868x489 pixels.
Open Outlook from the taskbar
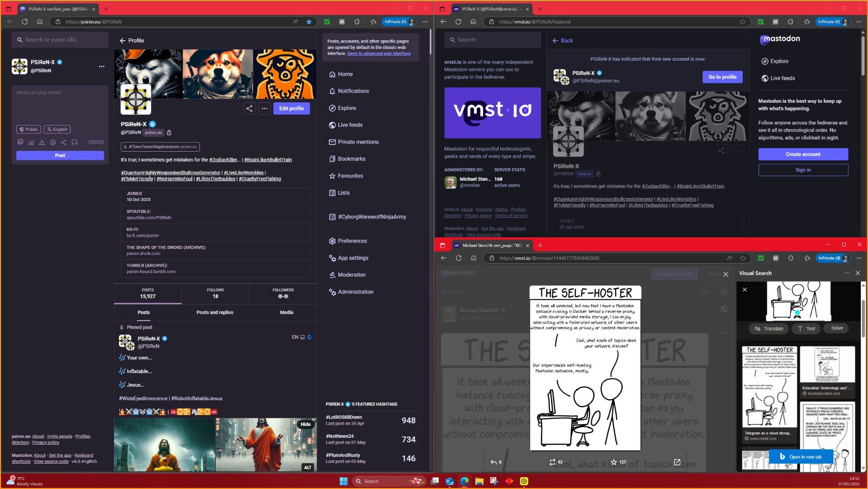450,481
